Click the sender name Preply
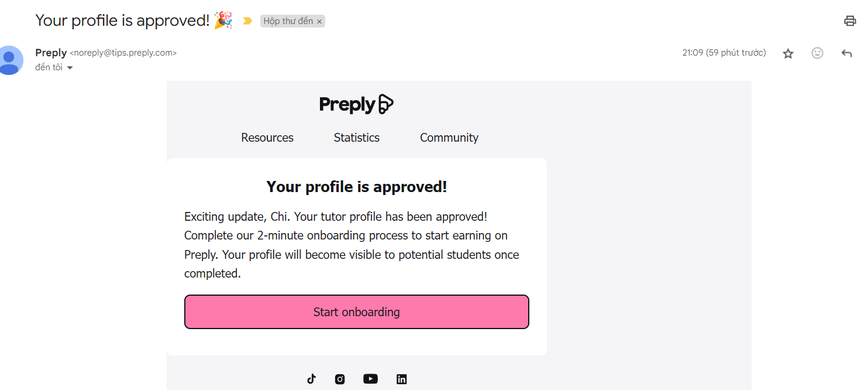Image resolution: width=868 pixels, height=390 pixels. click(x=51, y=53)
